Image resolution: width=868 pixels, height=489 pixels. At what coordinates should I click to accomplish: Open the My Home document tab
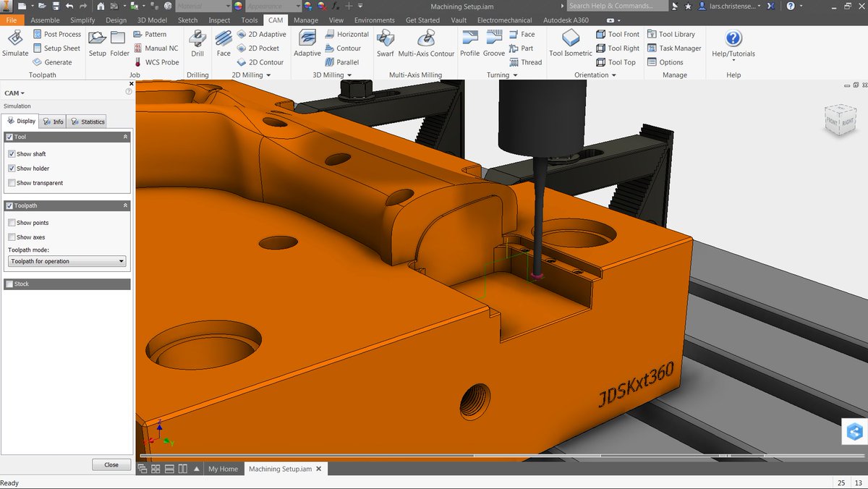tap(223, 469)
